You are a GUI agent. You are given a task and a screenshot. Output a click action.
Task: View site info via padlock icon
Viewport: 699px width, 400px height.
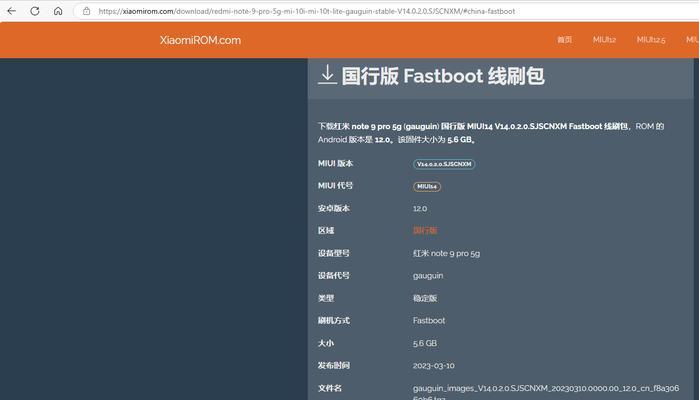tap(86, 11)
